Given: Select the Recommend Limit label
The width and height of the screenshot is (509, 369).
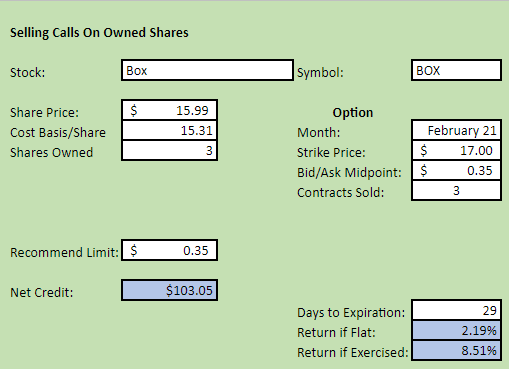Looking at the screenshot, I should [64, 253].
